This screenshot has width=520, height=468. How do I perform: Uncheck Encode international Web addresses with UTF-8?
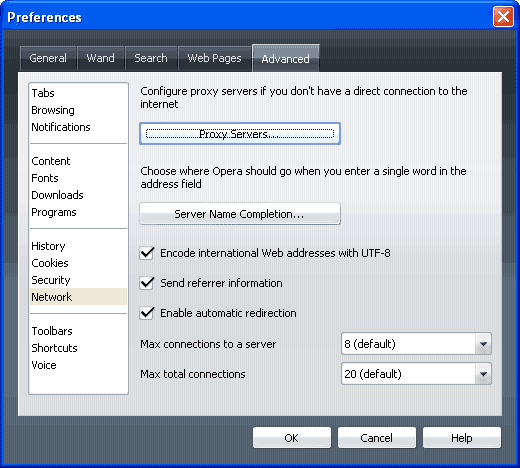[147, 253]
